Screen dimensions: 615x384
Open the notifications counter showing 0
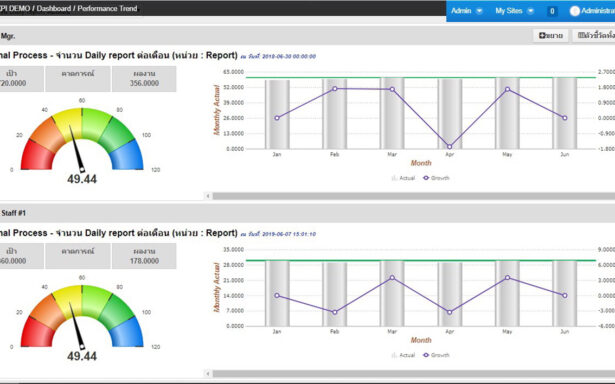pos(552,11)
